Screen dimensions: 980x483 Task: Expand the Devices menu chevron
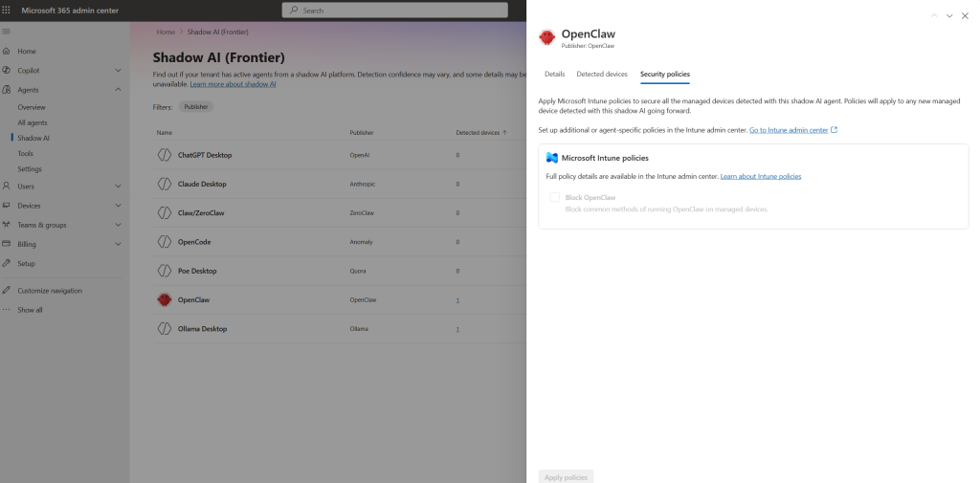[118, 206]
